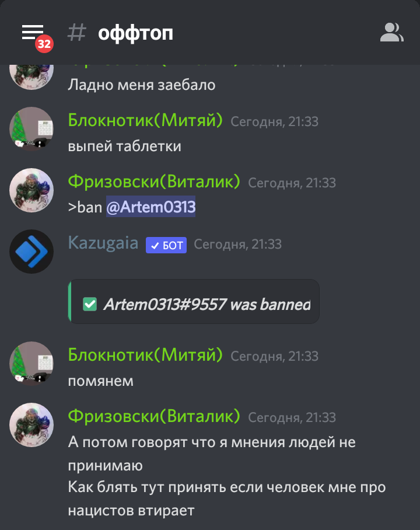This screenshot has height=530, width=420.
Task: Select message 'помянем'
Action: [x=101, y=381]
